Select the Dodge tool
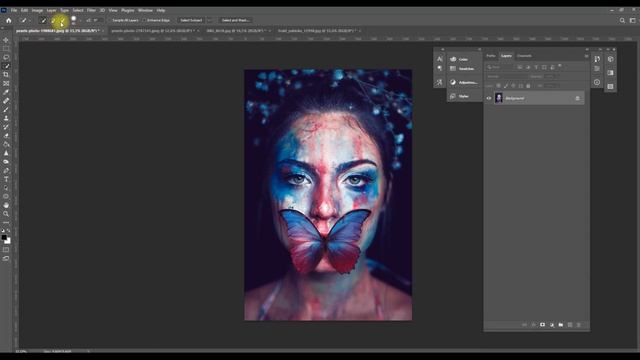 click(x=6, y=162)
